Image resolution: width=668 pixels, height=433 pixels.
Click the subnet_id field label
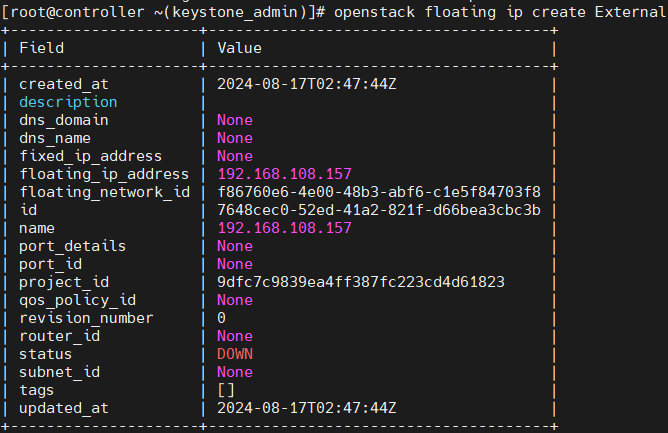(59, 372)
